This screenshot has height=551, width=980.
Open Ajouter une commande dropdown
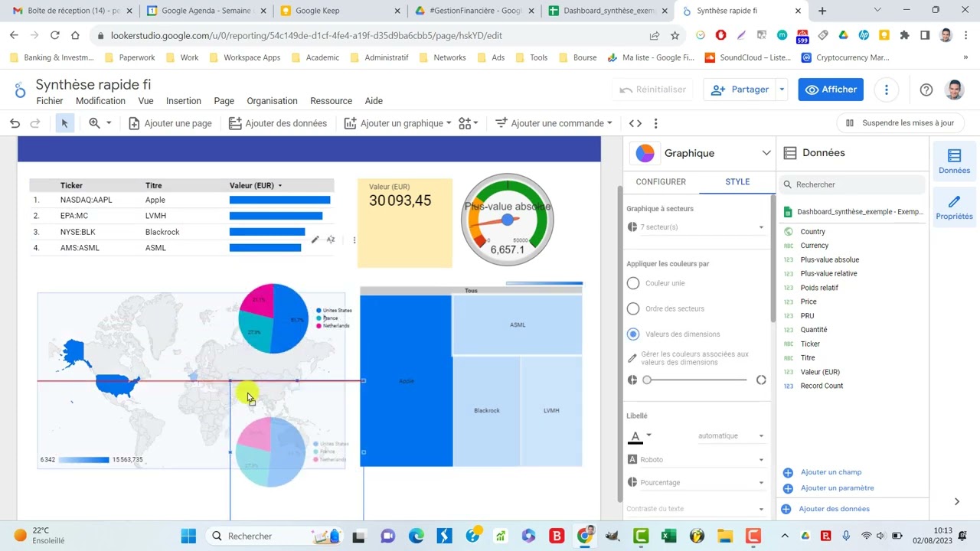554,123
